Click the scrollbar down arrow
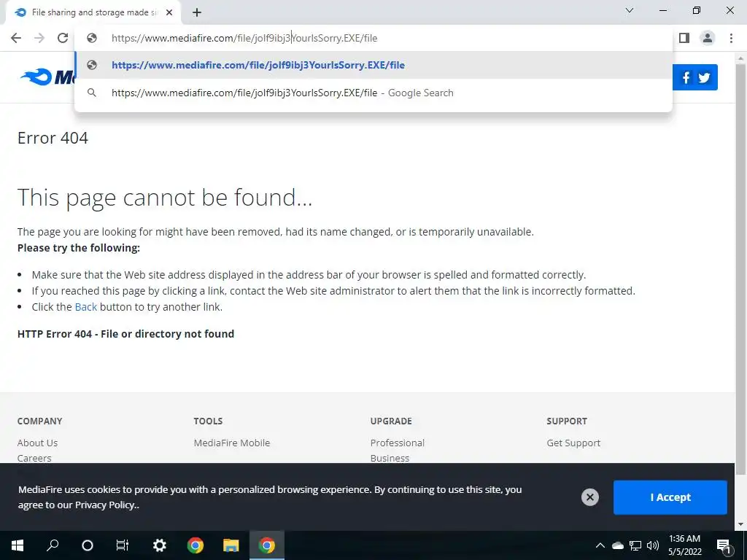This screenshot has width=747, height=560. pos(740,524)
